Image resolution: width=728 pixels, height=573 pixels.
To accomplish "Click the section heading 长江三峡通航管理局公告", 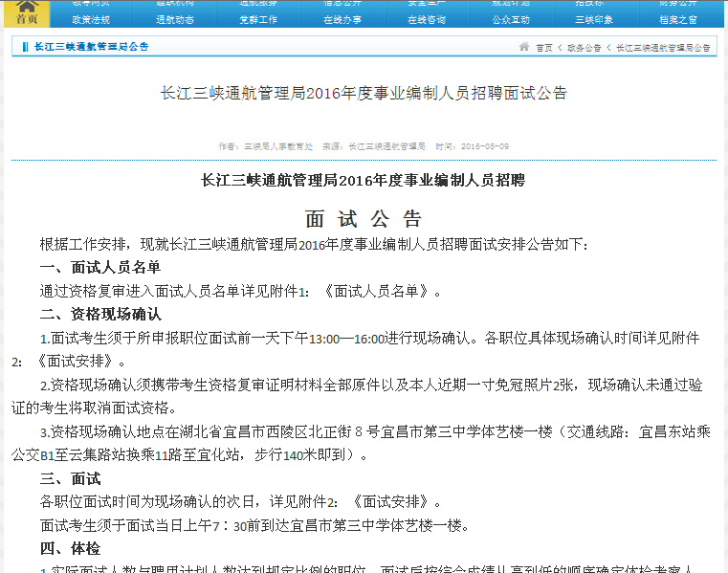I will (x=92, y=47).
